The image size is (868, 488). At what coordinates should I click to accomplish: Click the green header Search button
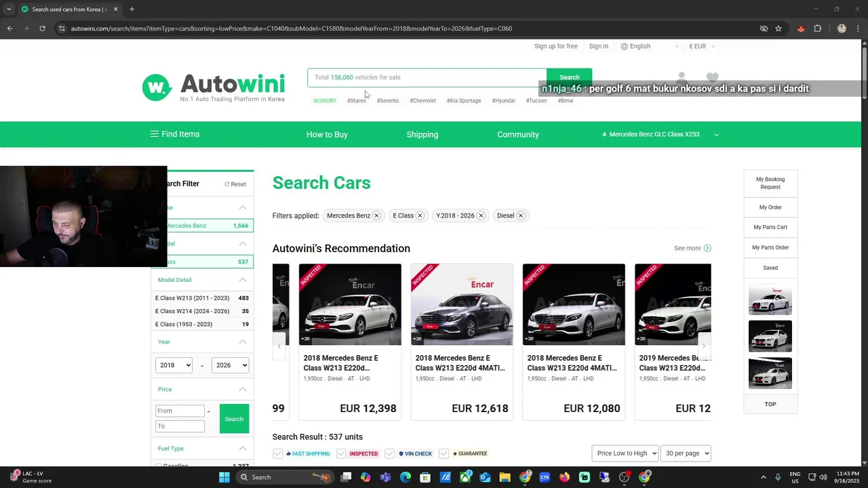click(x=569, y=77)
